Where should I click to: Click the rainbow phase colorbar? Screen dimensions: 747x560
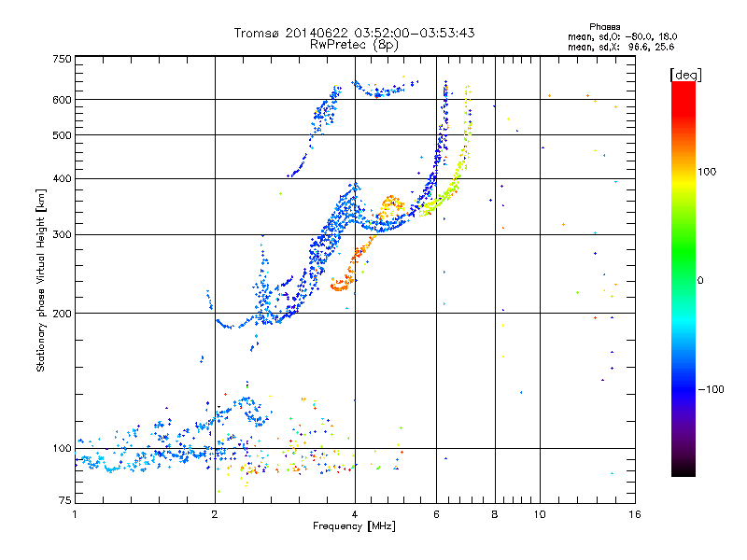tap(684, 279)
